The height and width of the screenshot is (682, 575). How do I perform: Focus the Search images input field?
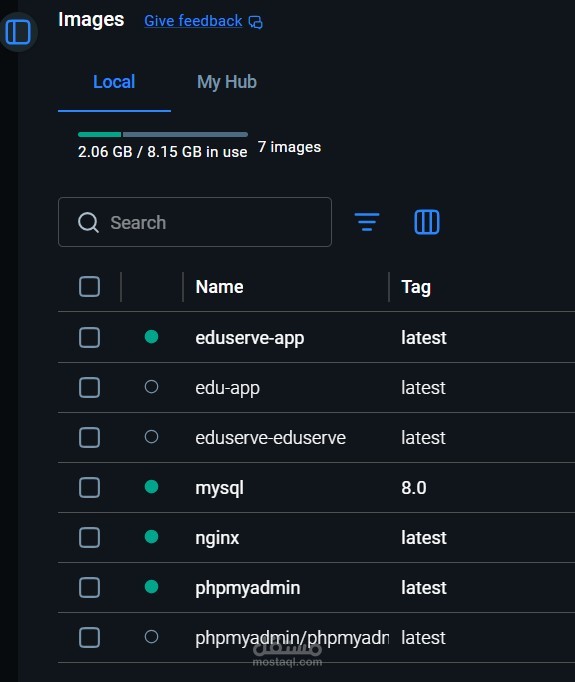[x=195, y=222]
